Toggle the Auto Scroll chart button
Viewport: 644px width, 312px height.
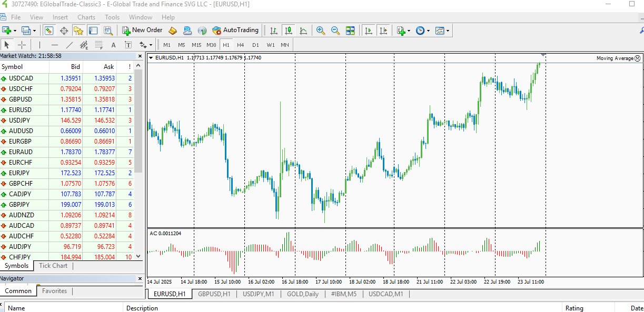(x=369, y=31)
